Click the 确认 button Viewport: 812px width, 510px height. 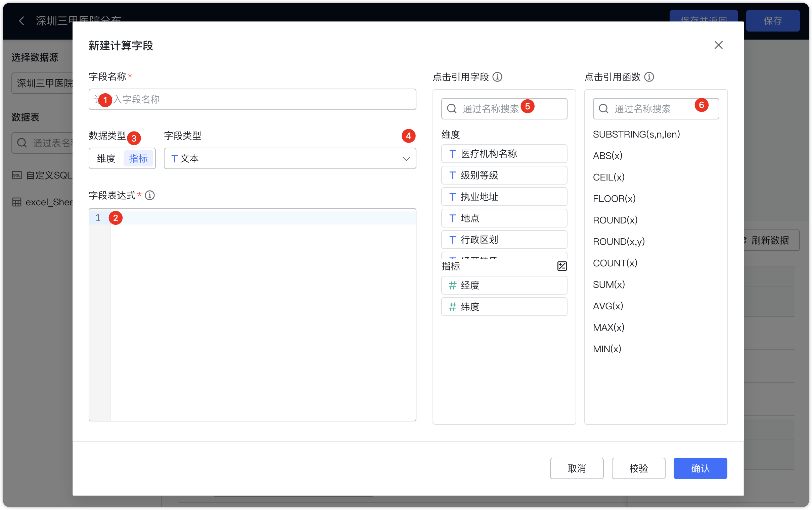[x=701, y=469]
